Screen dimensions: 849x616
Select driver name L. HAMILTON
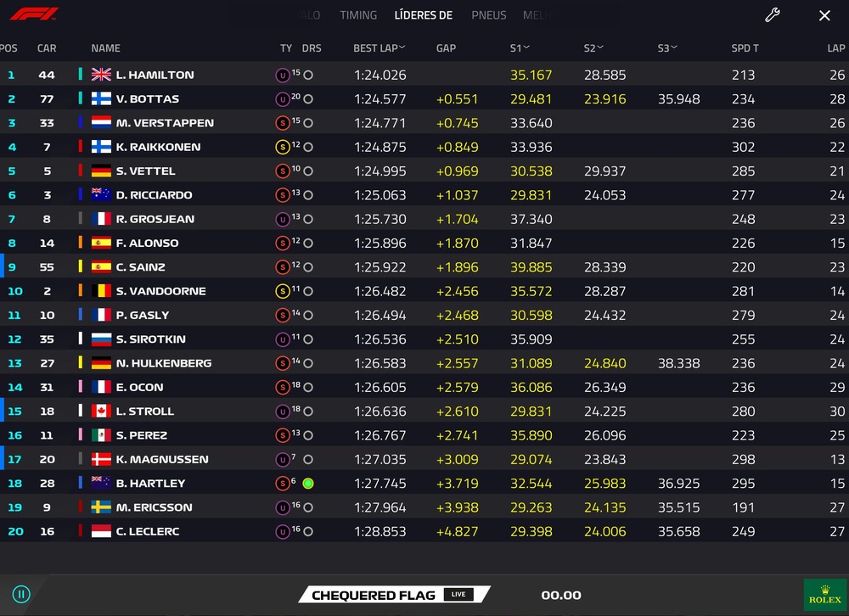(155, 76)
